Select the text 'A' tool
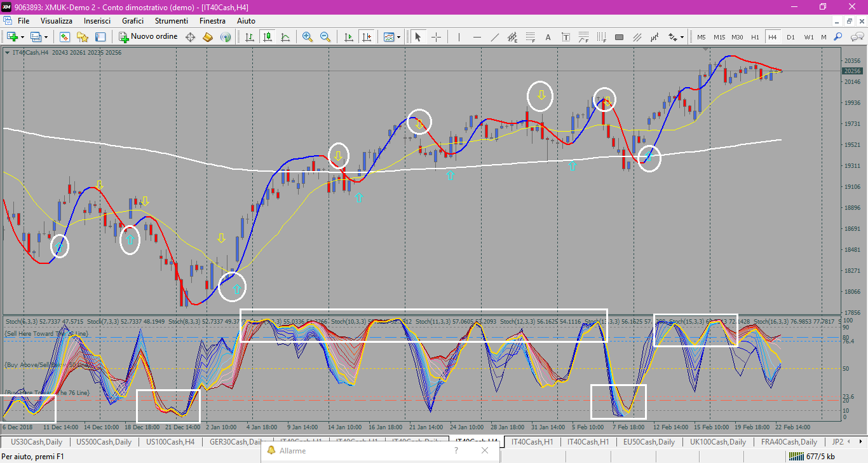The height and width of the screenshot is (463, 868). click(548, 37)
